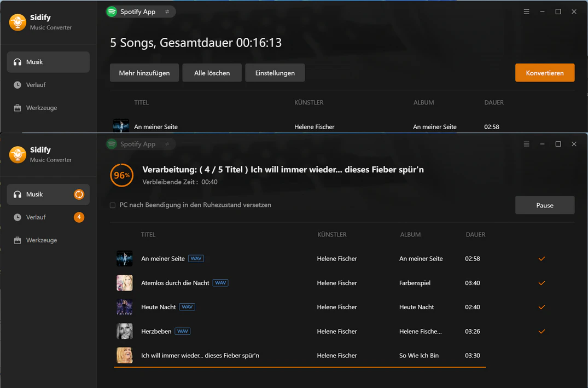
Task: Click the WAV tag next to Herzbeben
Action: tap(183, 331)
